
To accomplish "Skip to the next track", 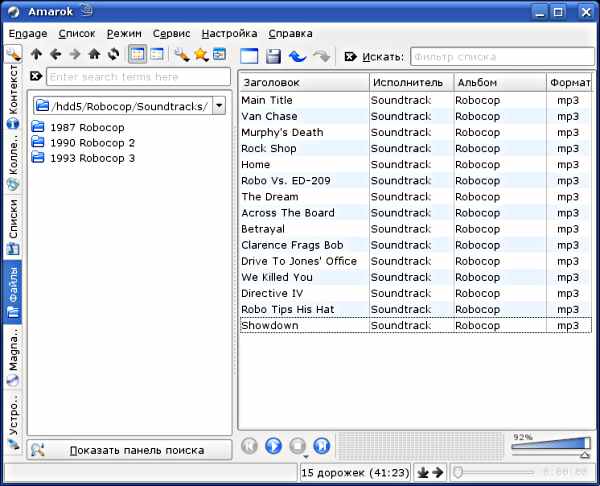I will 322,446.
